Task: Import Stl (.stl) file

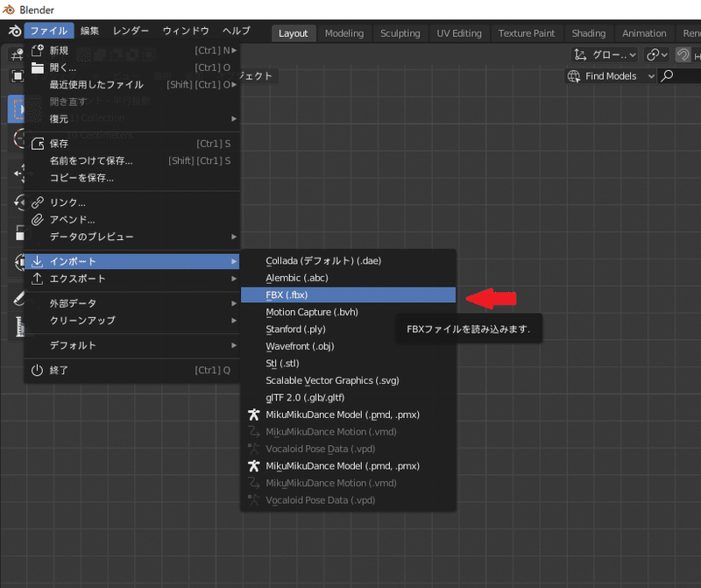Action: tap(348, 363)
